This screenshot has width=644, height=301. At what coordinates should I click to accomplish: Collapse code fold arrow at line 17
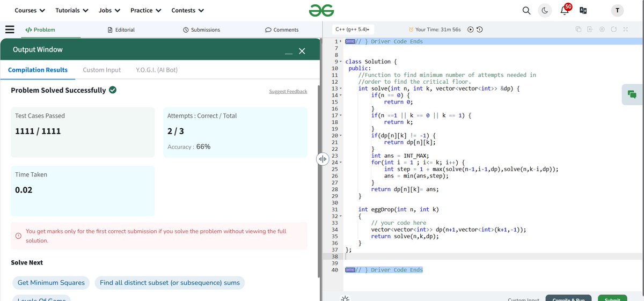(x=341, y=115)
